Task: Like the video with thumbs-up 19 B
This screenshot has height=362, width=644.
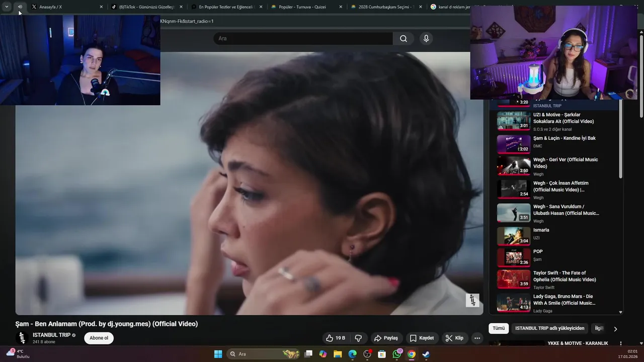Action: [336, 338]
